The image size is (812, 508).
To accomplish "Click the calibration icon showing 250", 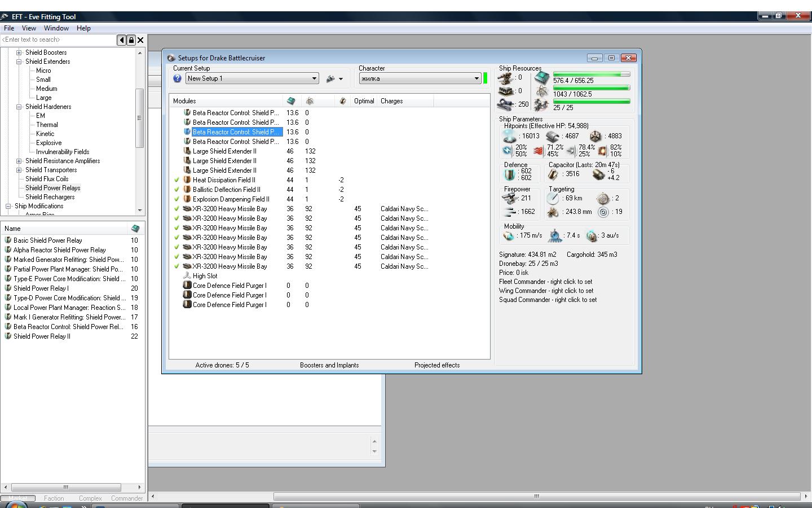I will click(x=506, y=104).
